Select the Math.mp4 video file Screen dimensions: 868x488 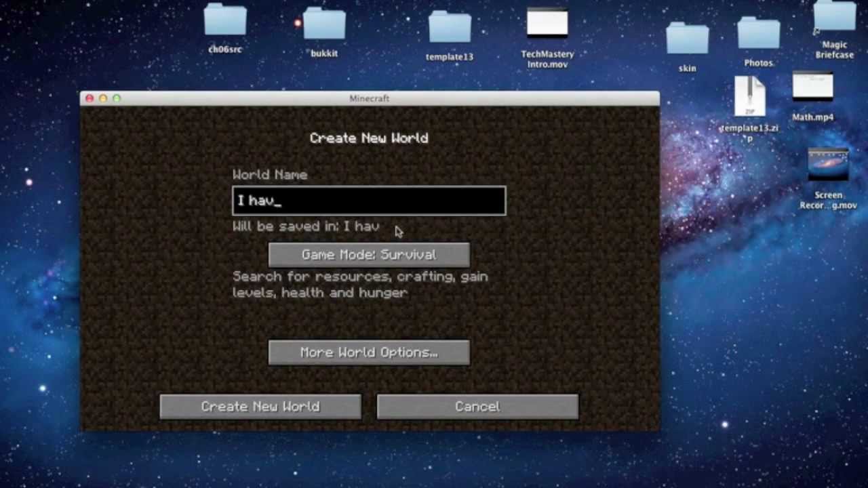(812, 87)
